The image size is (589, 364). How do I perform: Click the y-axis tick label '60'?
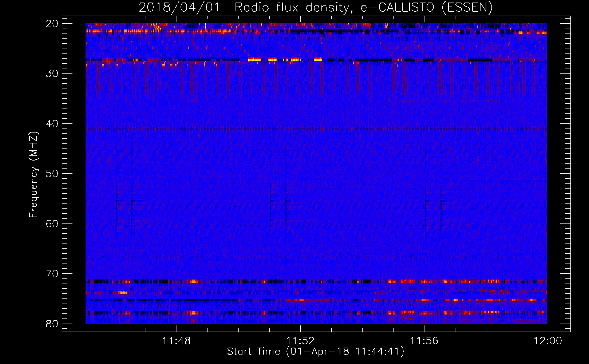52,223
